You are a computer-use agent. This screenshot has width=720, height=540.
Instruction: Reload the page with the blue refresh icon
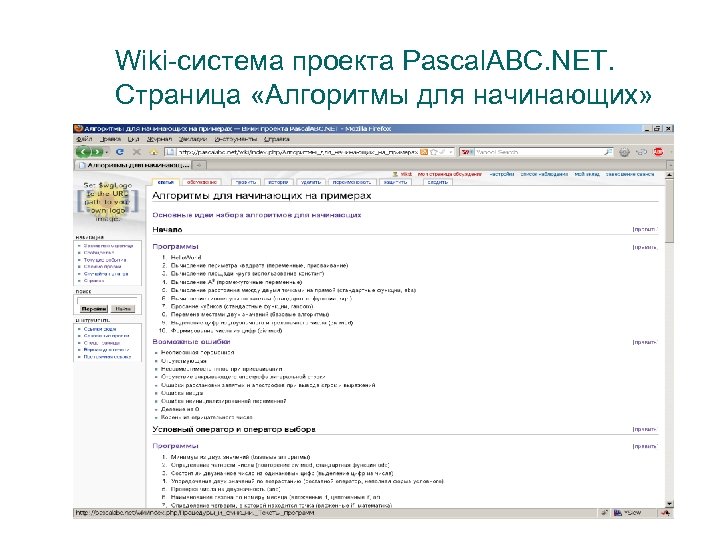point(120,152)
